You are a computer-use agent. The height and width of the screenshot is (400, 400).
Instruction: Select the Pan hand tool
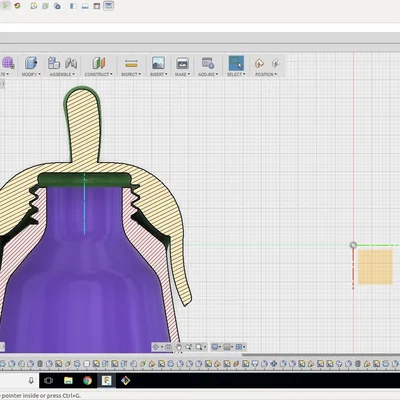[179, 347]
